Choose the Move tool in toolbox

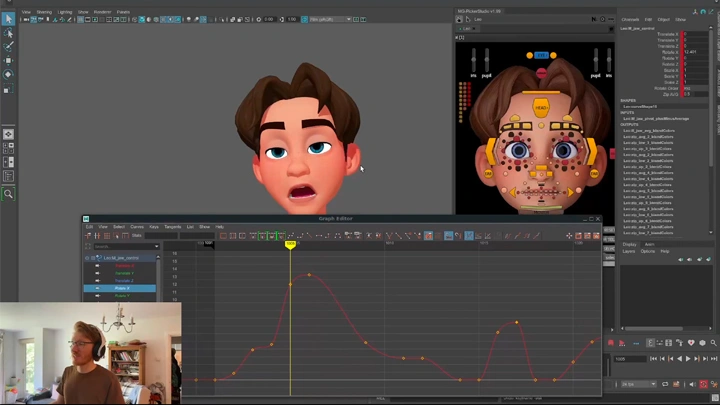[8, 60]
